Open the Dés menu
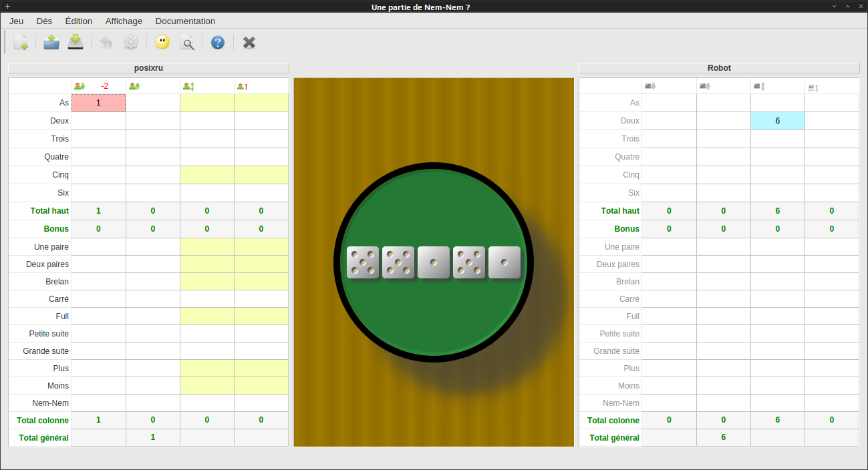868x470 pixels. click(44, 21)
